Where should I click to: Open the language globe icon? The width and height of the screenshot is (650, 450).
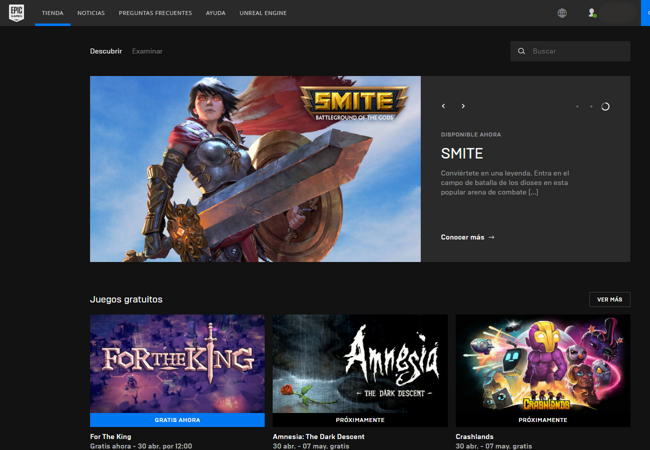[x=562, y=13]
